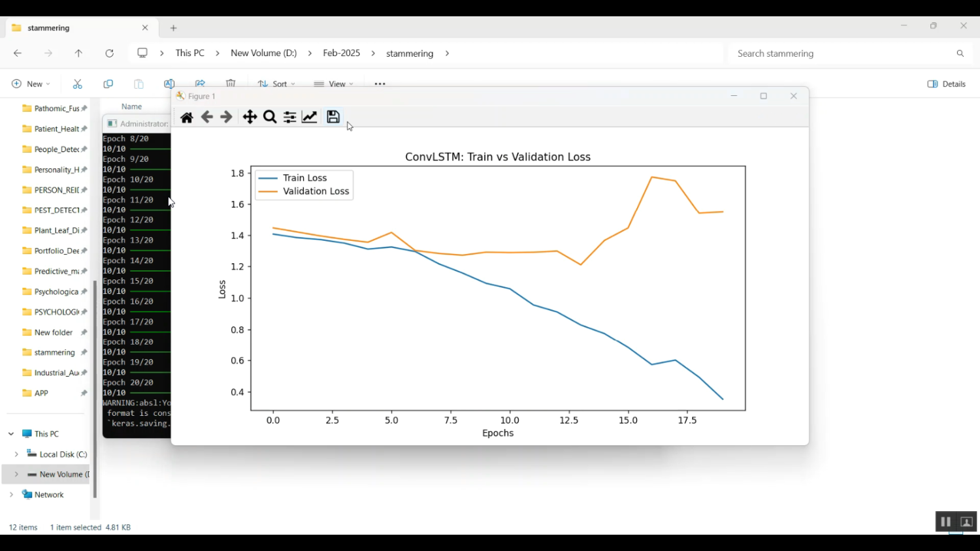Click Feb-2025 in the address breadcrumb
This screenshot has width=980, height=551.
[341, 54]
